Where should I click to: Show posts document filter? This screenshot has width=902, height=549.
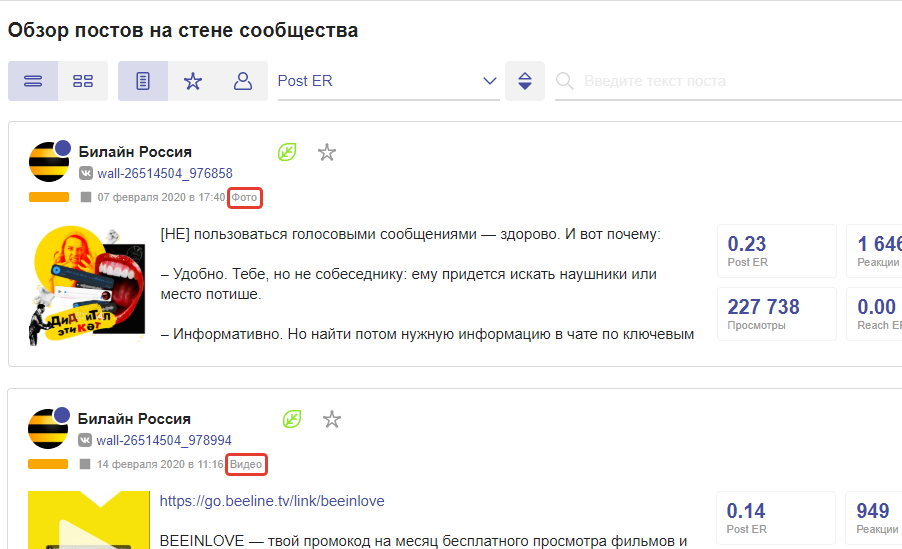click(x=143, y=81)
